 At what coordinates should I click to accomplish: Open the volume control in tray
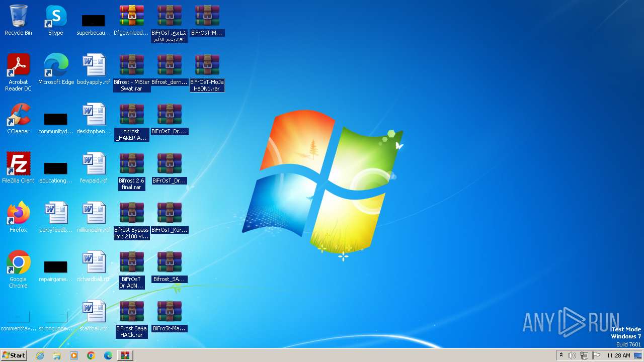click(572, 355)
